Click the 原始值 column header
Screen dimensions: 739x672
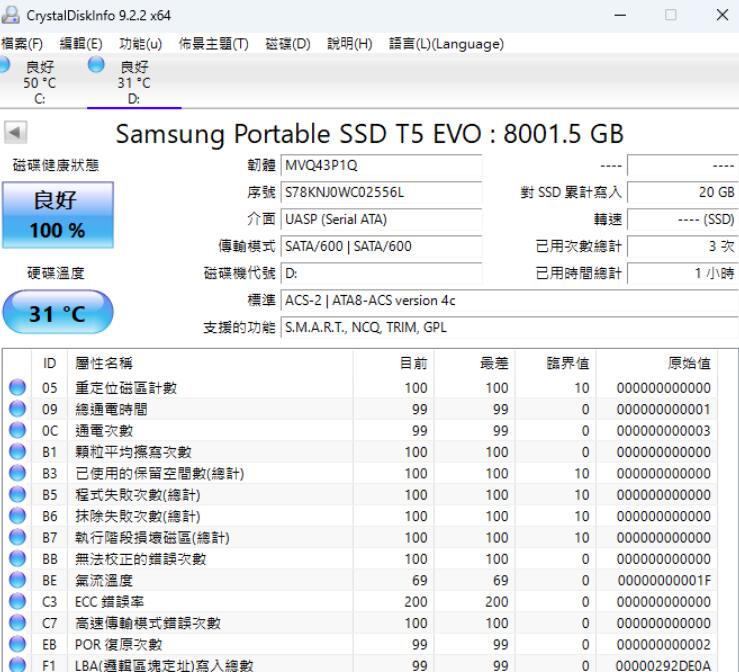tap(689, 363)
